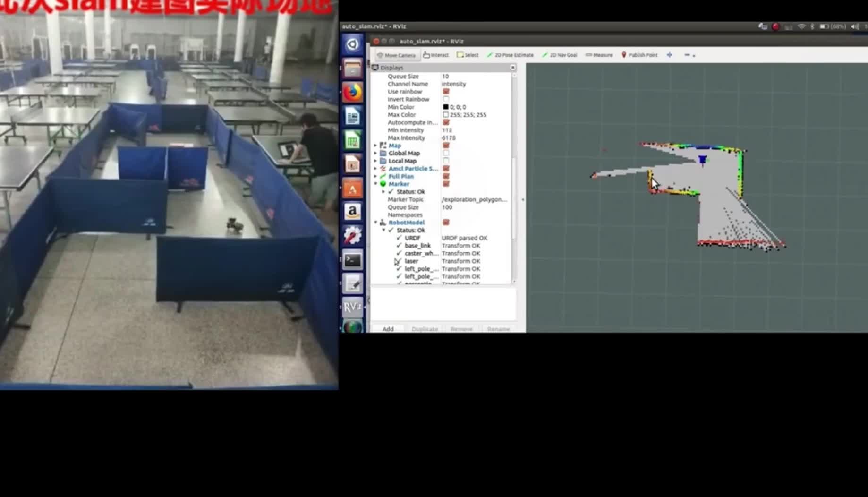Open System Settings from launcher
868x497 pixels.
click(352, 236)
